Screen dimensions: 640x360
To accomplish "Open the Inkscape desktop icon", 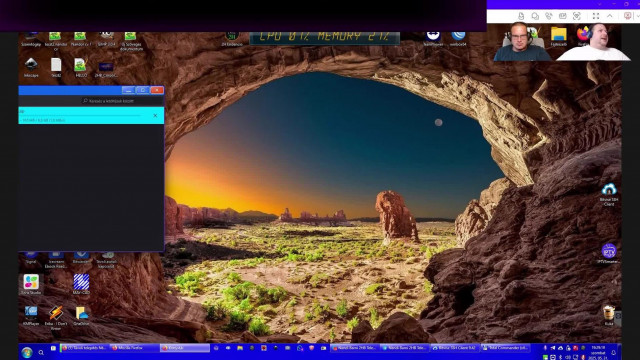I will coord(31,66).
